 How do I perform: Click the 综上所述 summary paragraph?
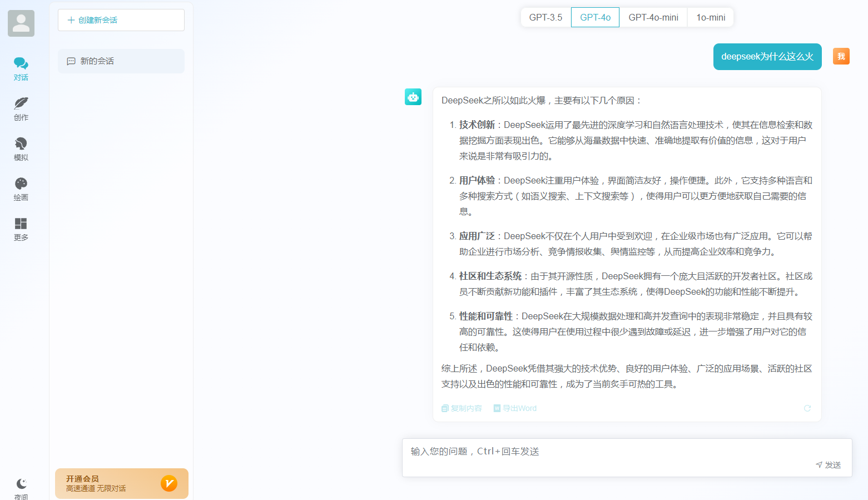[x=627, y=377]
